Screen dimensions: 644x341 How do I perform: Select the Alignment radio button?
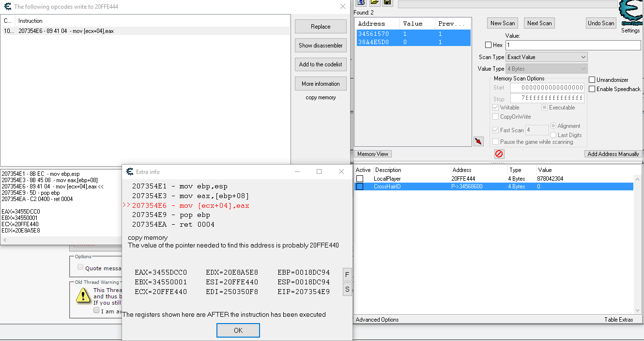[553, 126]
